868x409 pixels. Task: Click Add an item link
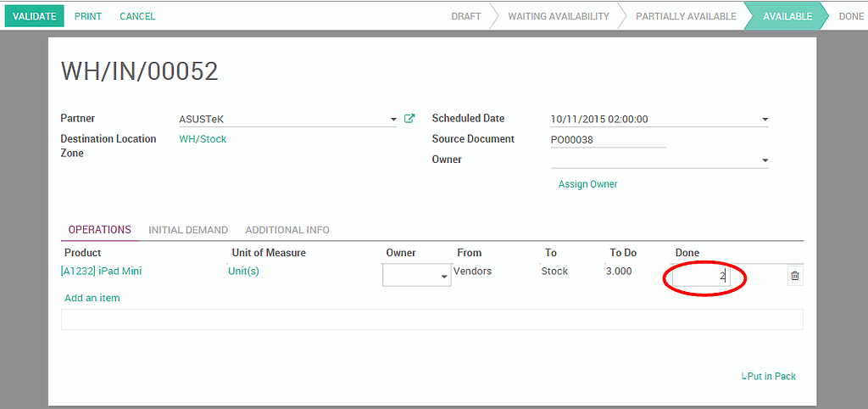tap(92, 298)
